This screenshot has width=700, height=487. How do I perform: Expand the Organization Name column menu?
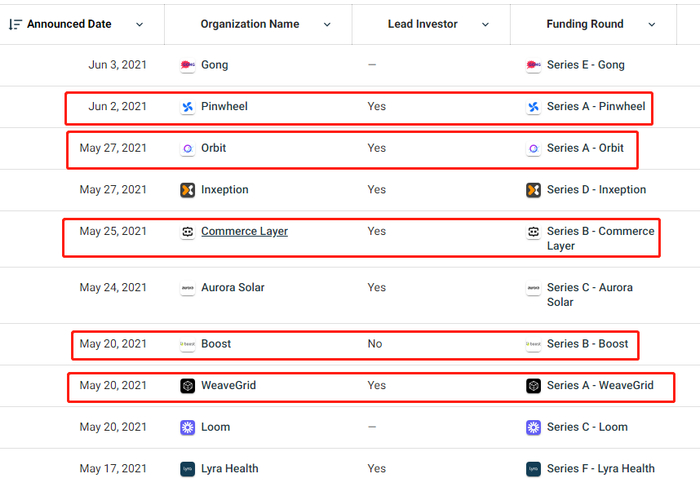(x=326, y=25)
